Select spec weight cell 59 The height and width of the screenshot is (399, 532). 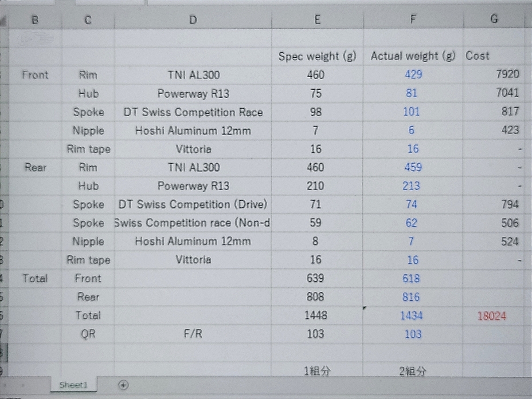pyautogui.click(x=317, y=223)
